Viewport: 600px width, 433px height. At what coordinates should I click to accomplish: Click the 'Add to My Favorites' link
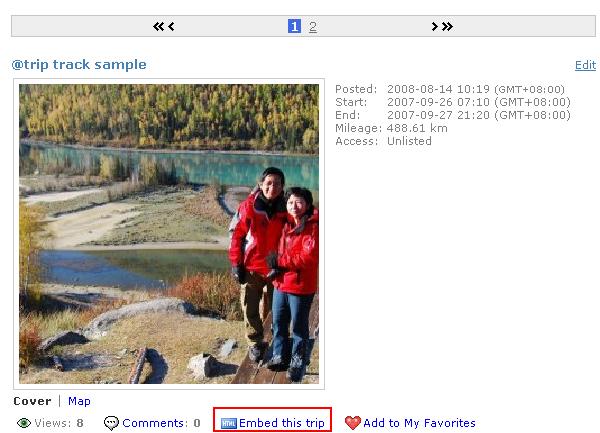[419, 423]
